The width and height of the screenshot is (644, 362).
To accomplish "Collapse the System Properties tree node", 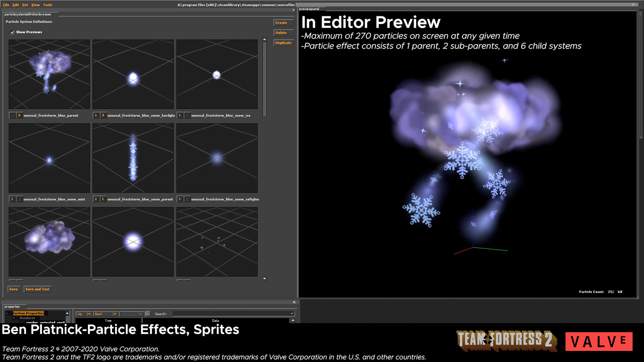I will 7,313.
